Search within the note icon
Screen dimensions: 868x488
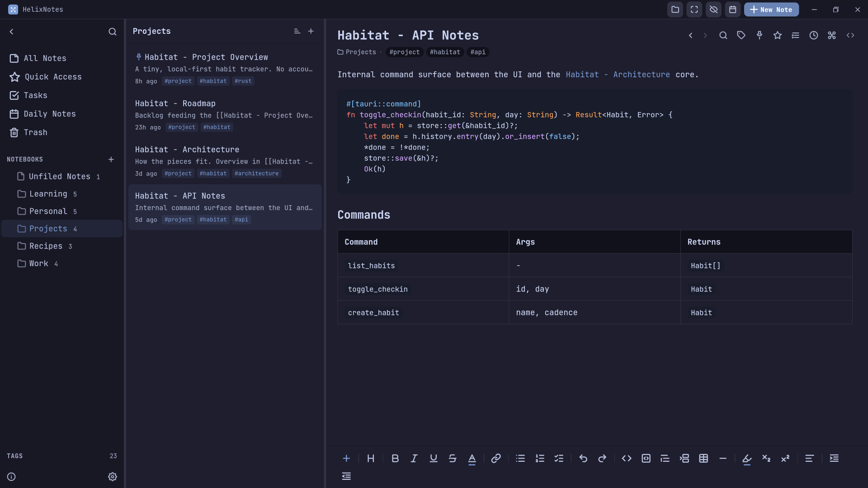(x=723, y=35)
